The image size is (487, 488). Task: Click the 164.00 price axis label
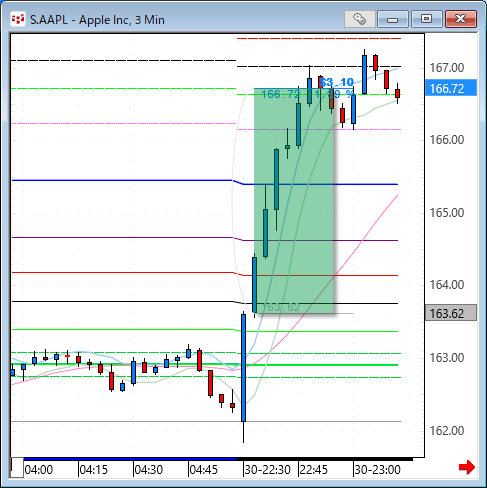click(447, 285)
